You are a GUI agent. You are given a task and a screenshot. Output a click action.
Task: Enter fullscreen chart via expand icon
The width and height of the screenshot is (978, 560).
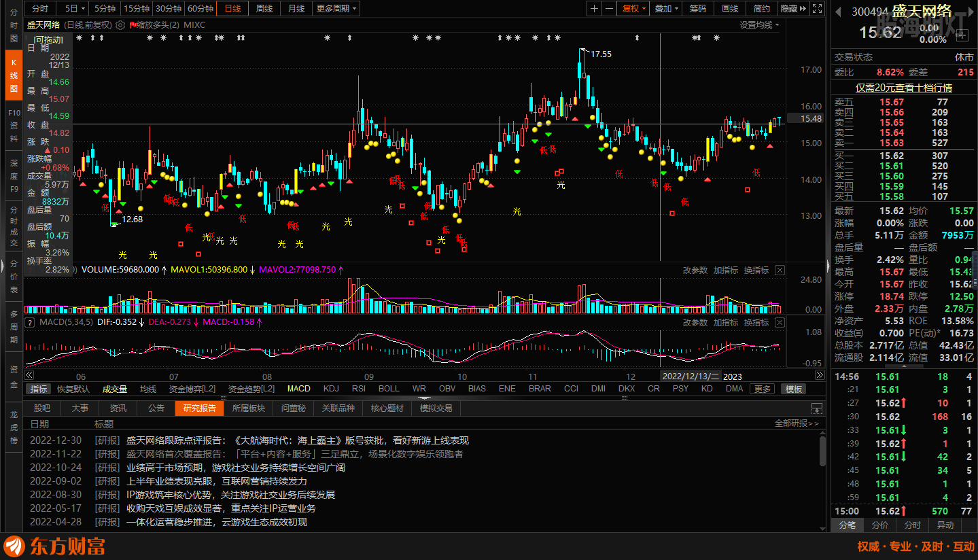[x=818, y=9]
